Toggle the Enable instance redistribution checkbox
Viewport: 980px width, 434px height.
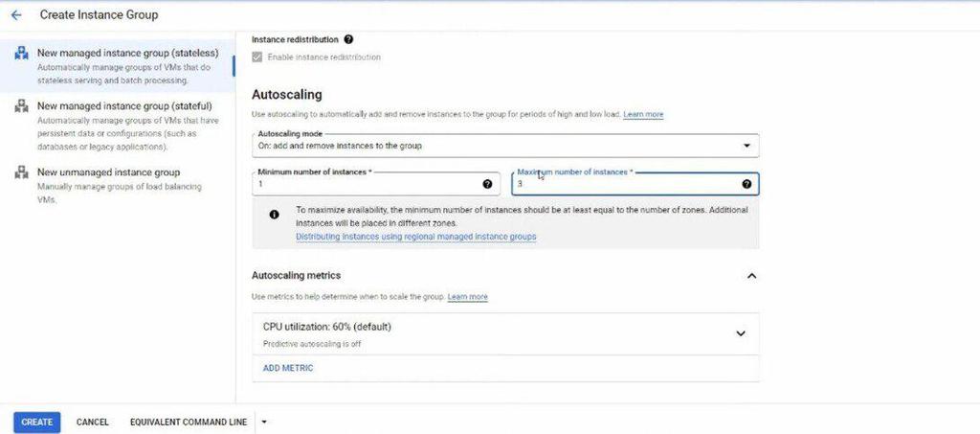click(x=256, y=57)
